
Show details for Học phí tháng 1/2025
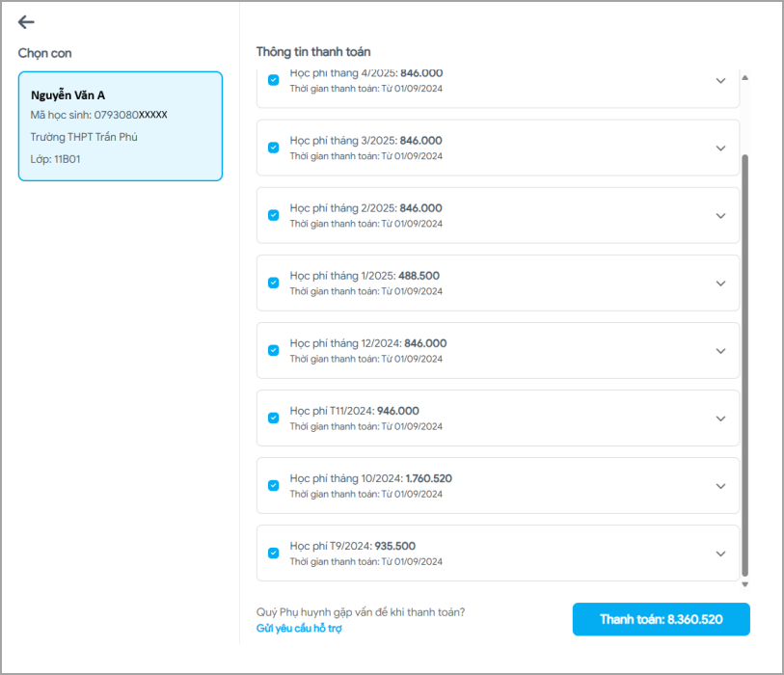point(720,283)
